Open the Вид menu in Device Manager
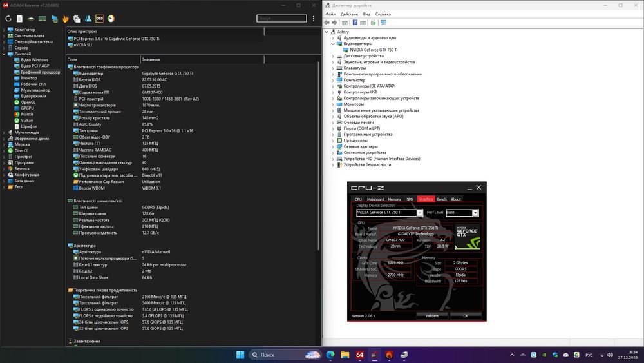 pyautogui.click(x=366, y=14)
